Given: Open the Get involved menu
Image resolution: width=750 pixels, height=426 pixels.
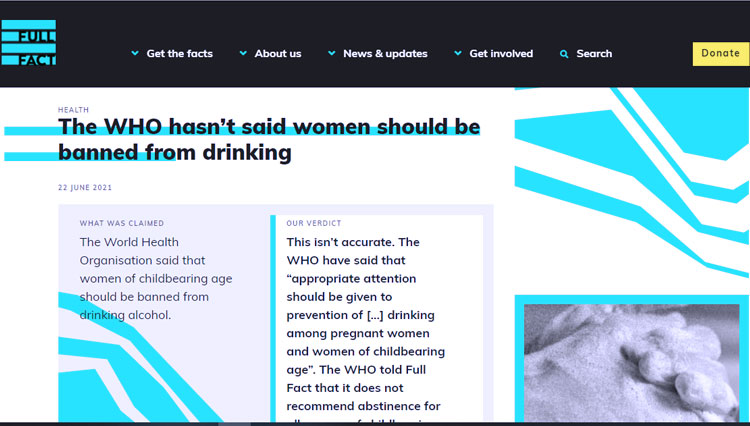Looking at the screenshot, I should tap(501, 54).
